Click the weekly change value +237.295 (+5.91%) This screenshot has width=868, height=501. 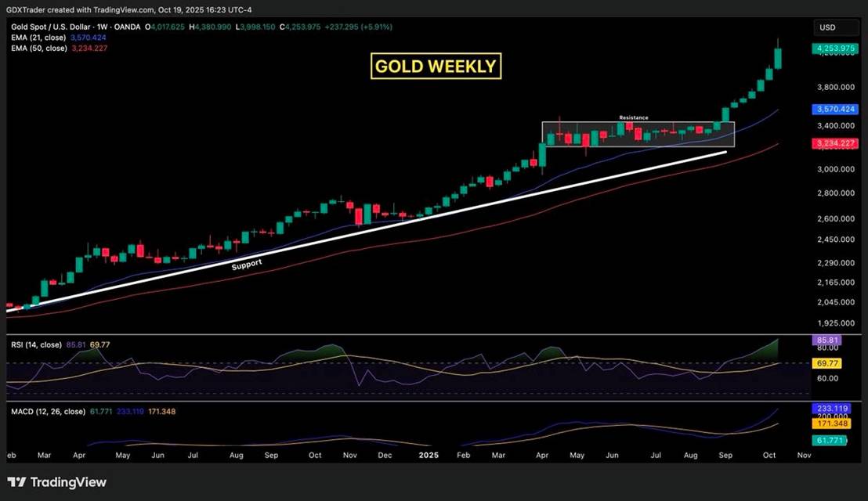tap(358, 27)
